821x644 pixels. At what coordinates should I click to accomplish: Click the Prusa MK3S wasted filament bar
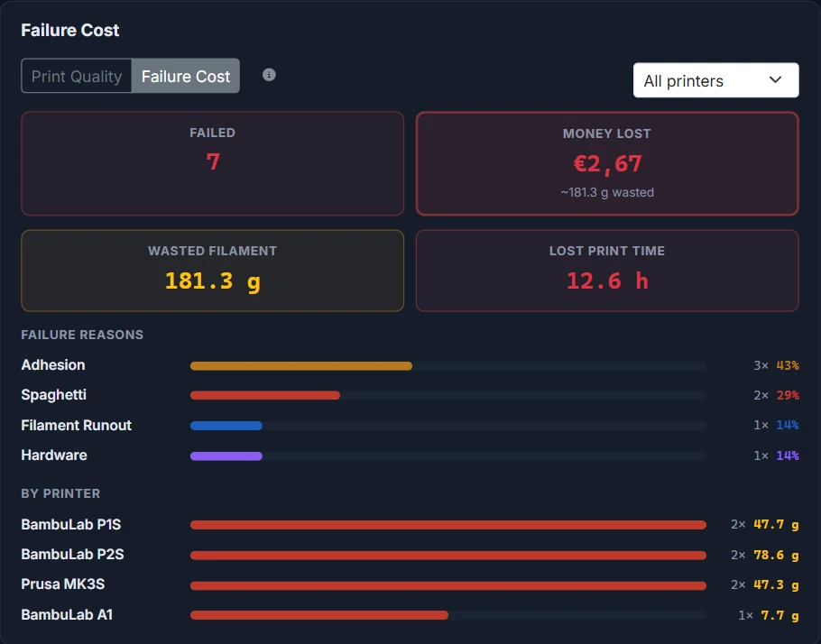[448, 585]
